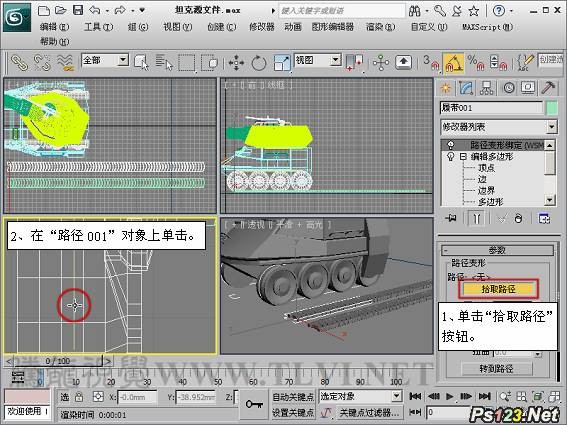Click the 设置关键点 button

point(293,412)
